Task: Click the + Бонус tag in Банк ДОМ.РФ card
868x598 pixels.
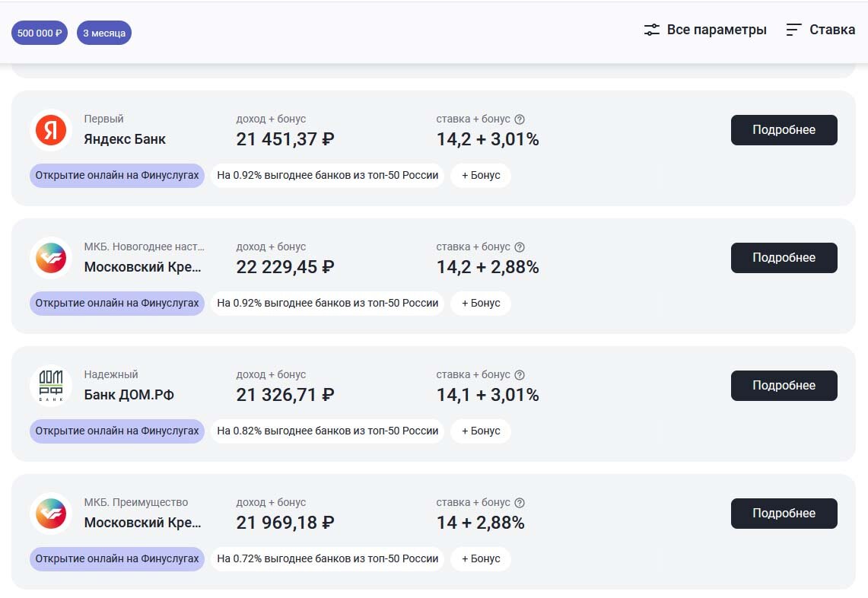Action: point(481,431)
